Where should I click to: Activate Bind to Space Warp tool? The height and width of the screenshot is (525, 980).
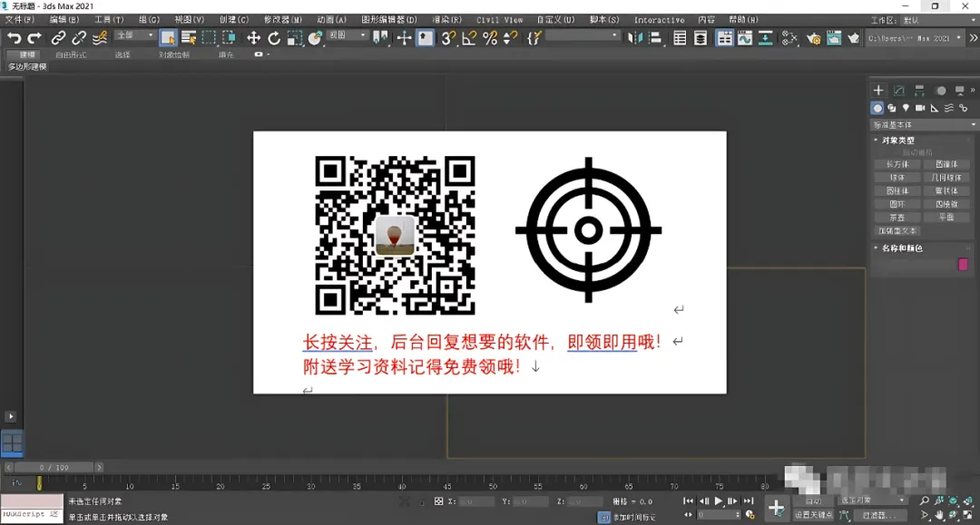[100, 38]
